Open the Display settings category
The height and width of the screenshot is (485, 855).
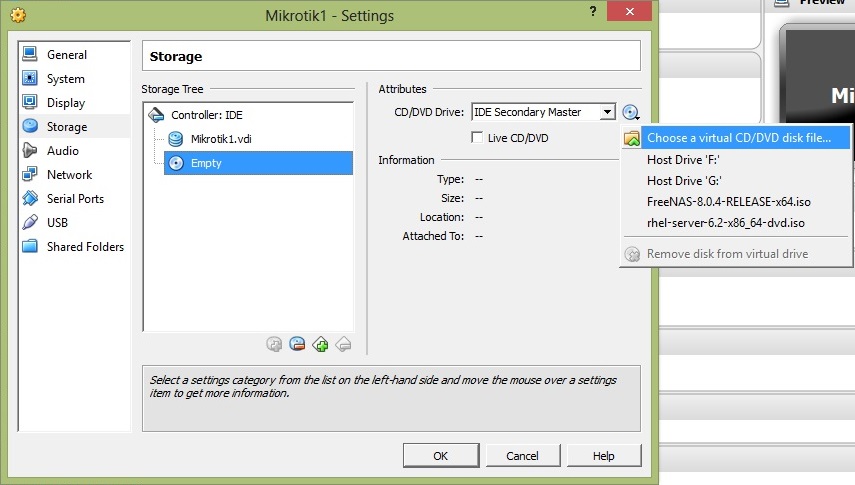point(74,103)
